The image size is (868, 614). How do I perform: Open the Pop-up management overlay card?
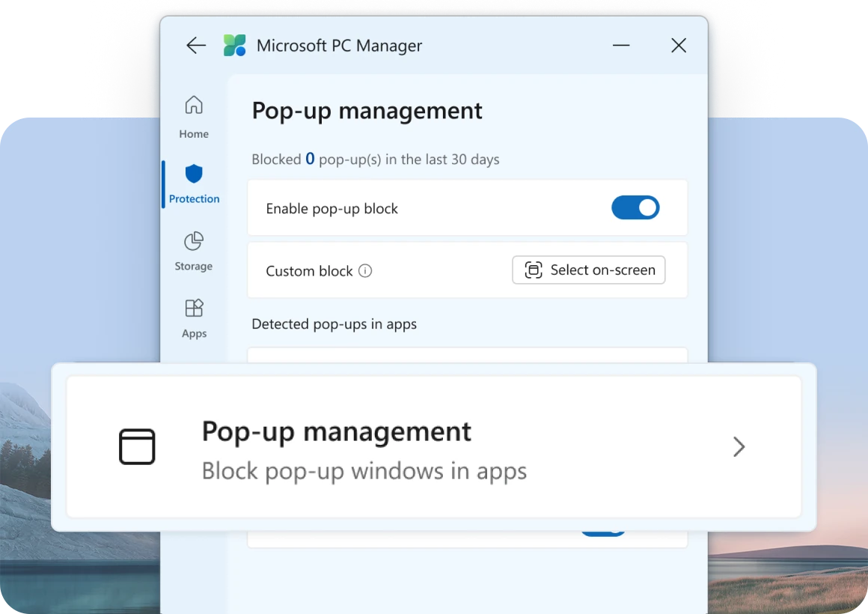[x=434, y=446]
